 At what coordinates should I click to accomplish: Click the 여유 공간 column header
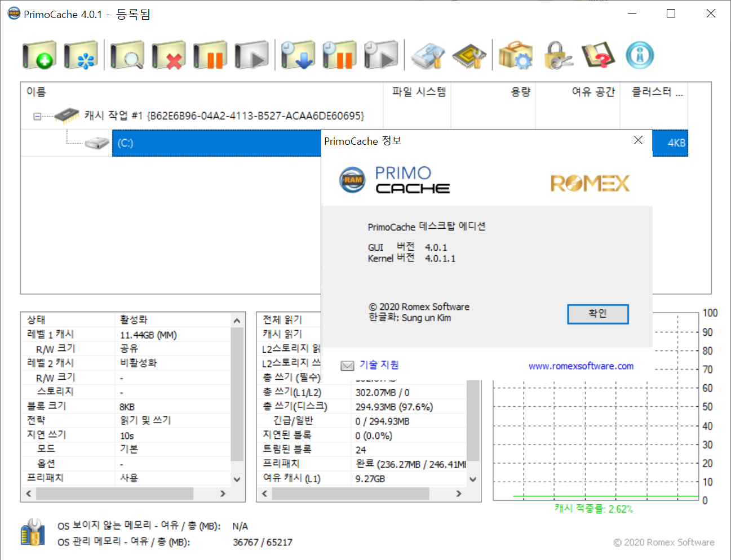click(578, 92)
